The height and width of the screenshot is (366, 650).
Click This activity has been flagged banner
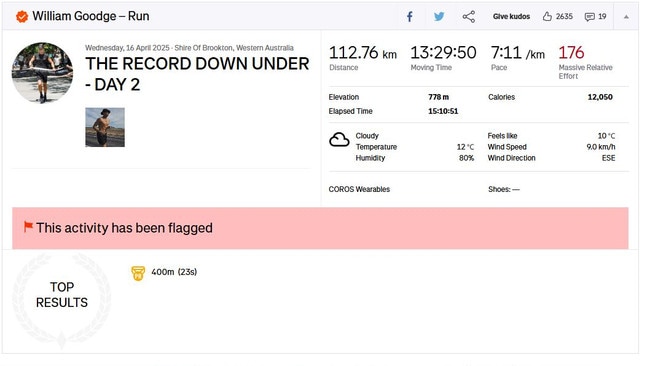click(320, 228)
